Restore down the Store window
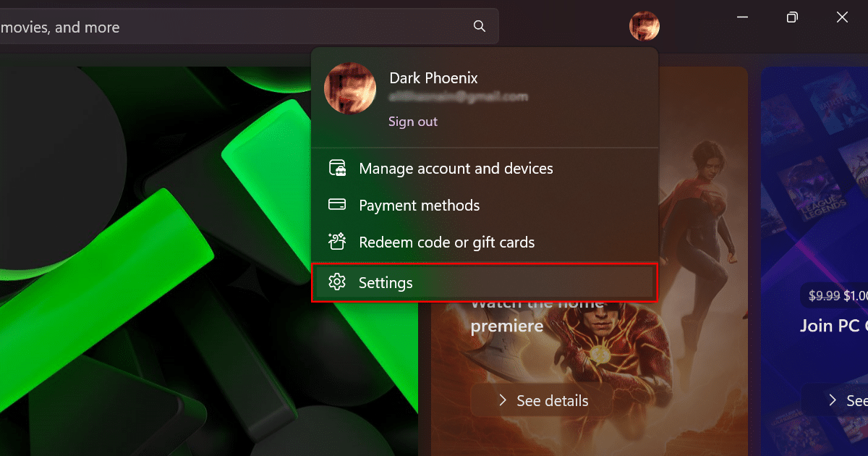The height and width of the screenshot is (456, 868). coord(792,17)
